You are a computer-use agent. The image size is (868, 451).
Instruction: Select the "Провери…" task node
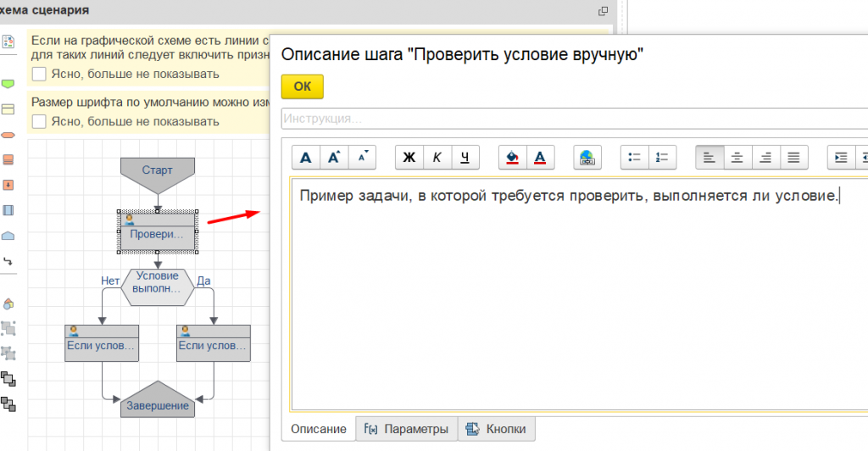click(x=158, y=232)
